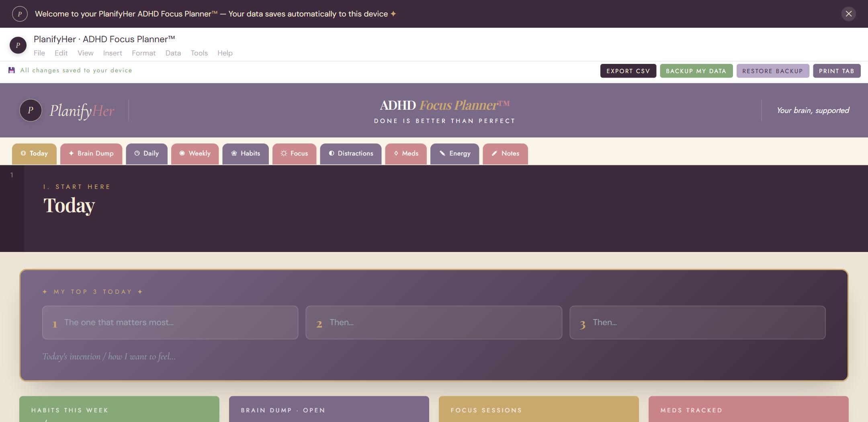Viewport: 868px width, 422px height.
Task: Click the priority 2 'Then...' input field
Action: click(x=434, y=322)
